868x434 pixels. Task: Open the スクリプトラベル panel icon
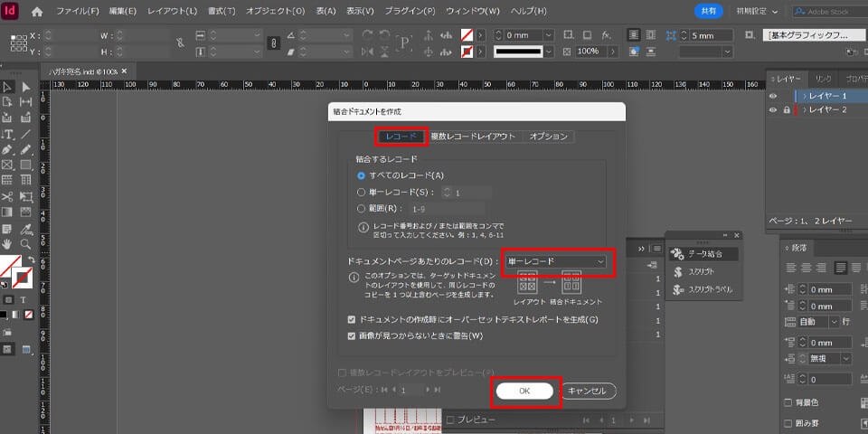point(703,290)
